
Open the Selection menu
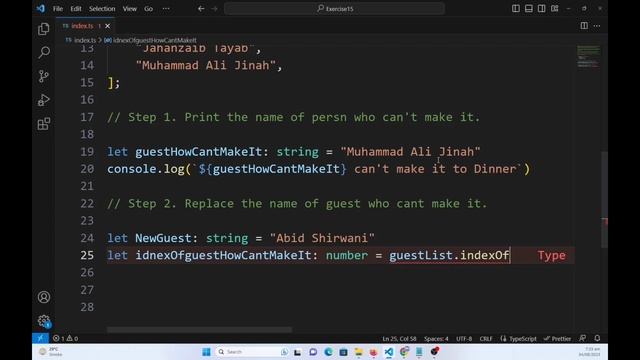click(x=102, y=9)
